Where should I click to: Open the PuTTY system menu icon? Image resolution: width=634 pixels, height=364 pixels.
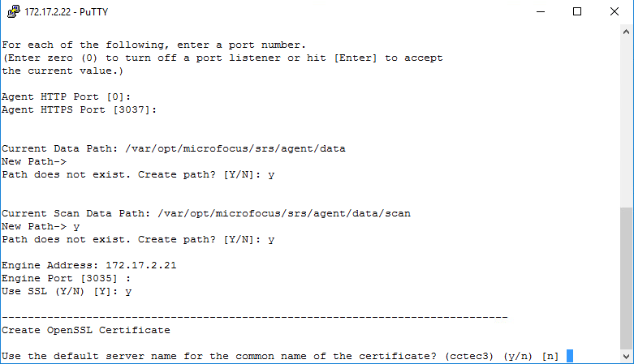pyautogui.click(x=11, y=11)
